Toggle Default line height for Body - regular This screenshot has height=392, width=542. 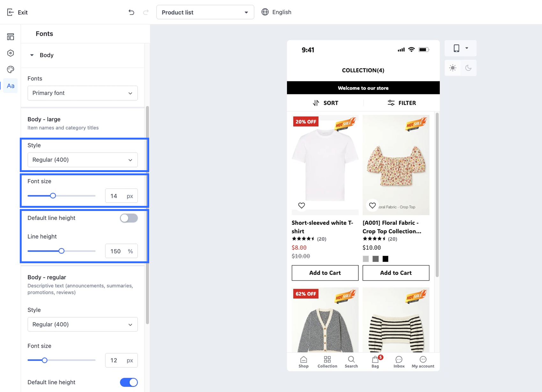129,382
